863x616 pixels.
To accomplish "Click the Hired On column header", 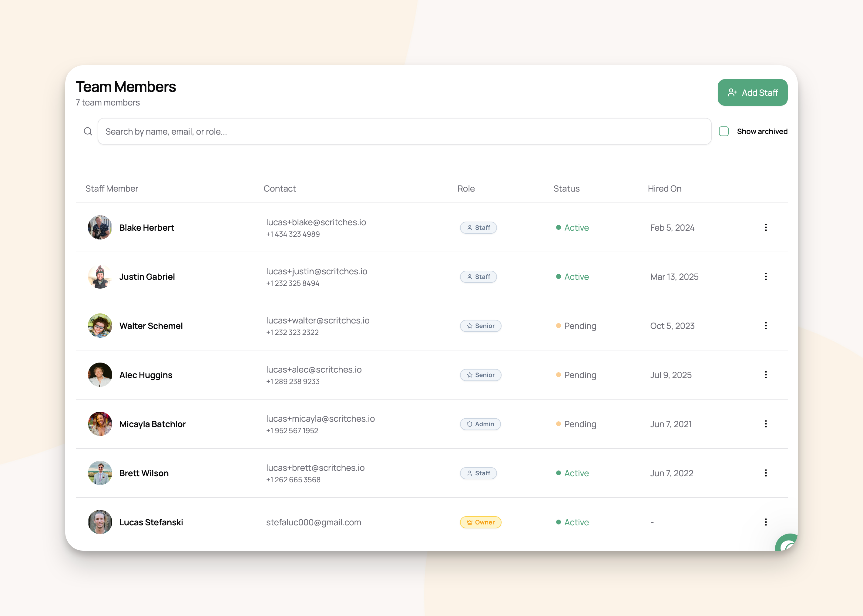I will (x=664, y=189).
